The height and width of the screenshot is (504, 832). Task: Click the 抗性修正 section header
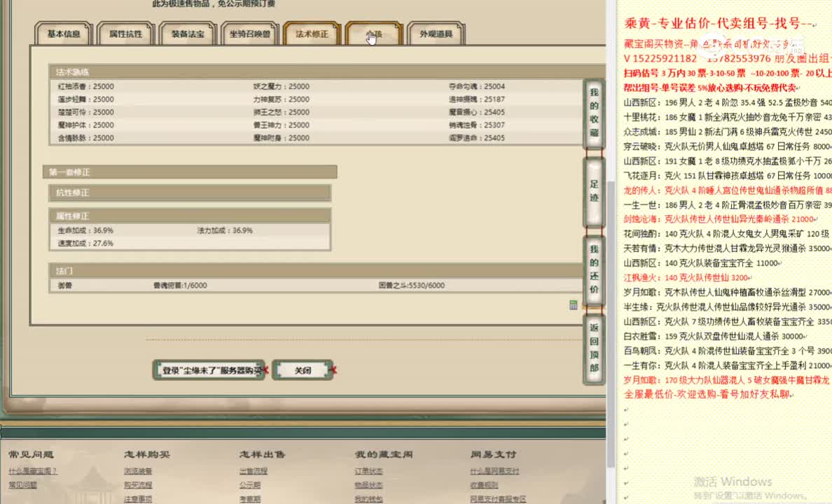190,192
